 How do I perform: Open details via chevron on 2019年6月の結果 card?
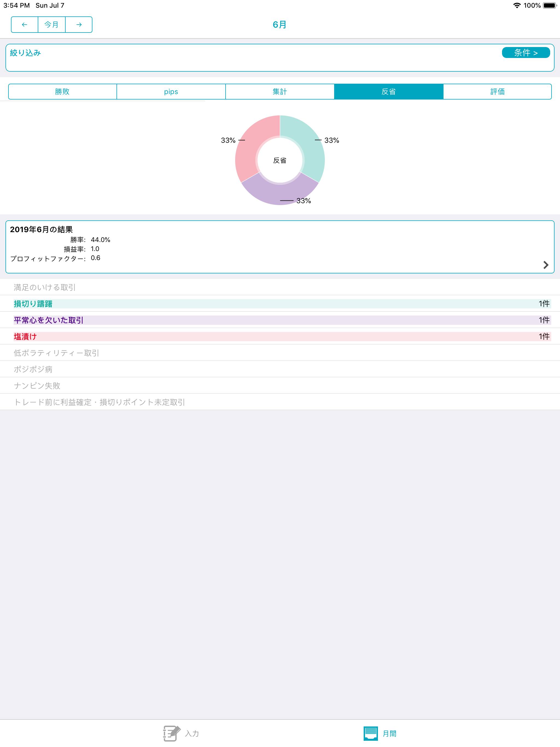tap(546, 265)
